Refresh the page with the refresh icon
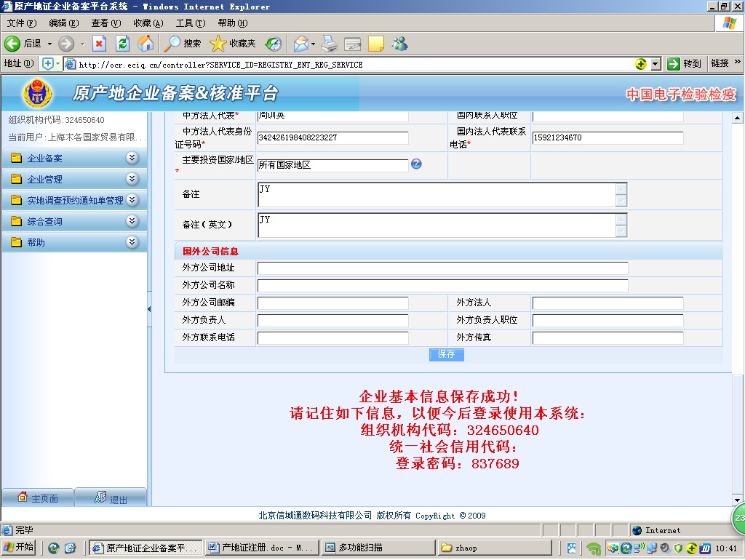 pyautogui.click(x=121, y=44)
